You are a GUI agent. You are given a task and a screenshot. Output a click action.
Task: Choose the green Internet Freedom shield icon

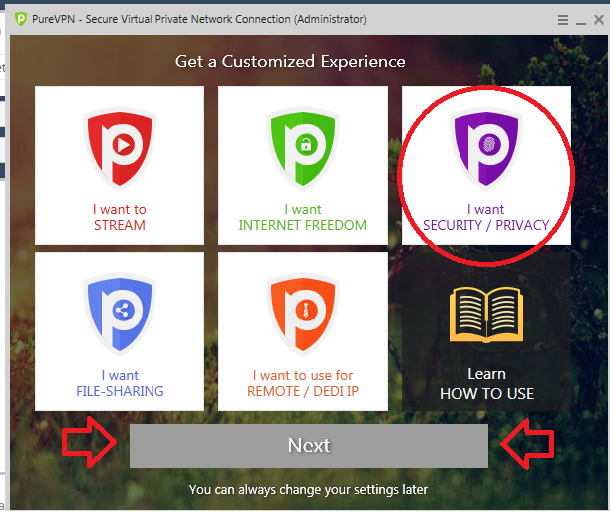[x=303, y=149]
